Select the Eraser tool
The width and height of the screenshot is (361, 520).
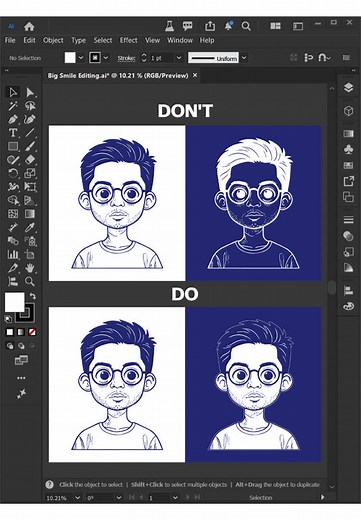point(30,160)
